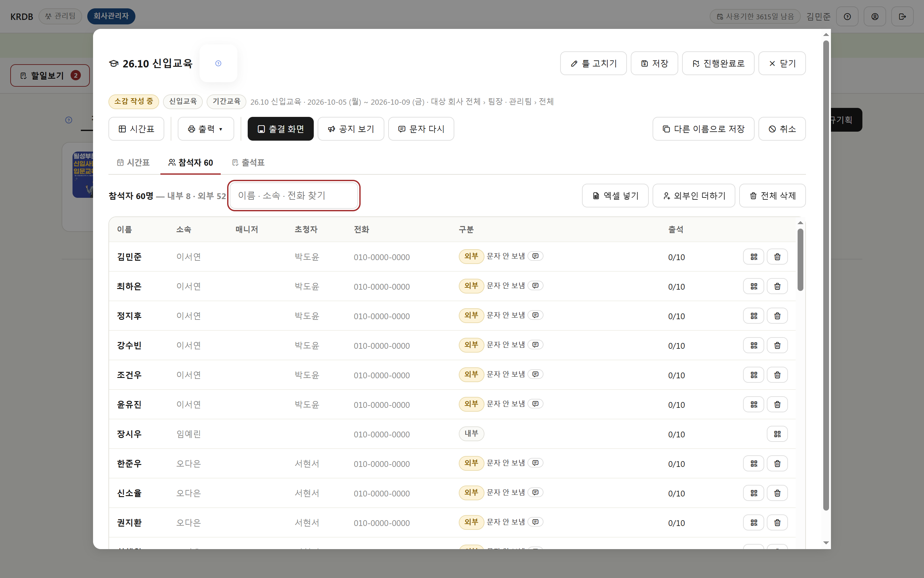Click message icon in 조건우 row
Viewport: 924px width, 578px height.
(x=535, y=374)
